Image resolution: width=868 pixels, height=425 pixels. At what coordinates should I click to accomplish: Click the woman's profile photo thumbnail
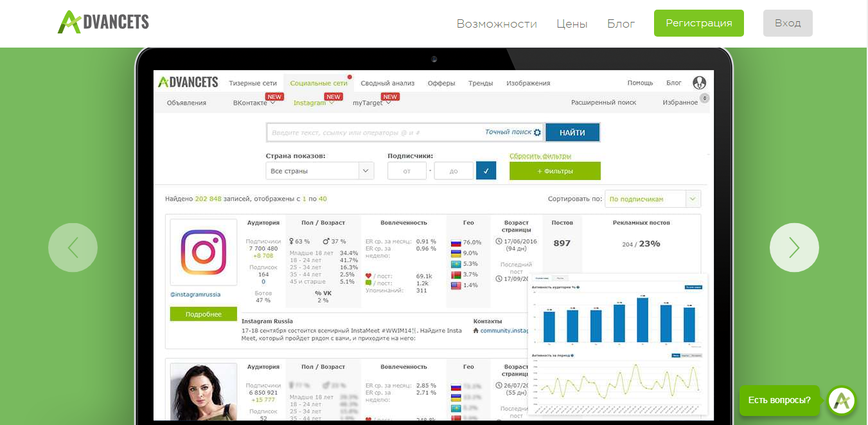(x=203, y=392)
